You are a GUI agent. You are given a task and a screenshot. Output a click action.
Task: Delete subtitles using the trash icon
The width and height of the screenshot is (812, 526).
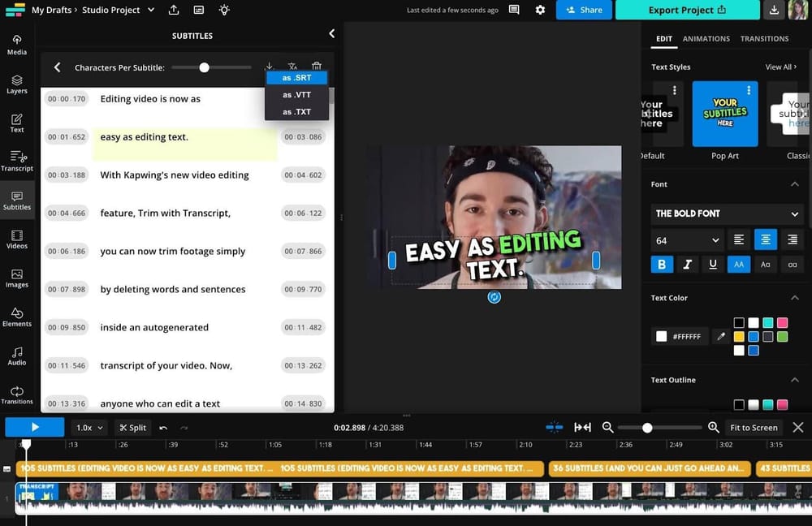point(317,66)
